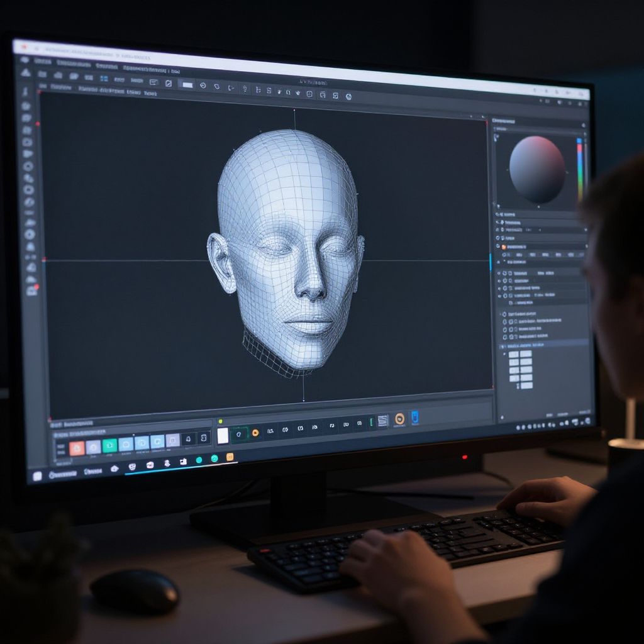Viewport: 644px width, 644px height.
Task: Select the red-badged icon at the left sidebar's bottom
Action: pos(31,290)
